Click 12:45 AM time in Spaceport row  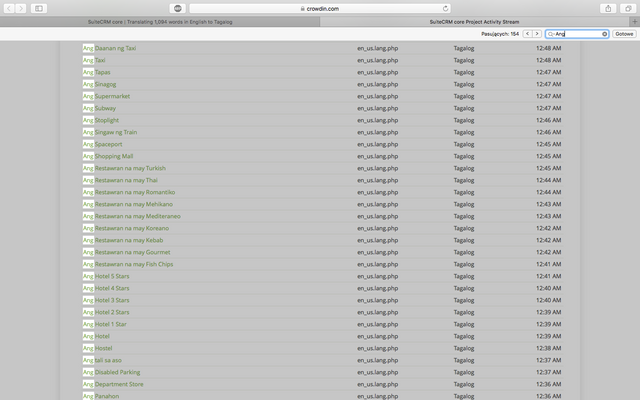point(549,144)
